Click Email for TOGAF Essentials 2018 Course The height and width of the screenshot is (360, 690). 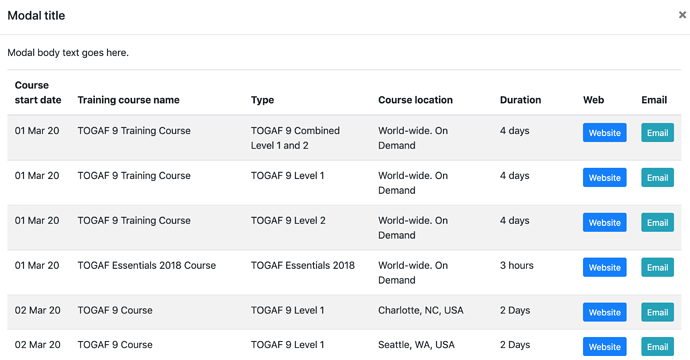point(657,267)
